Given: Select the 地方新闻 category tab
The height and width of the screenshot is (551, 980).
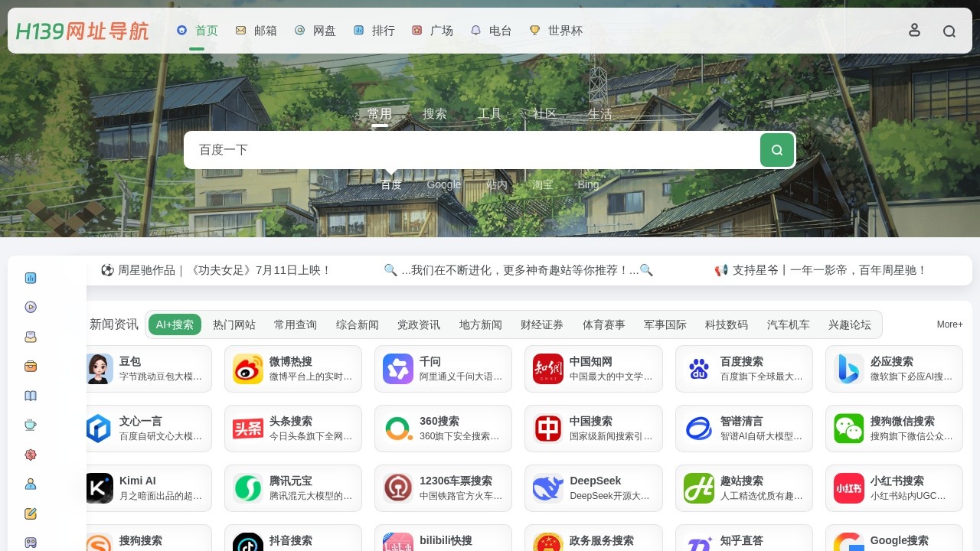Looking at the screenshot, I should 481,324.
